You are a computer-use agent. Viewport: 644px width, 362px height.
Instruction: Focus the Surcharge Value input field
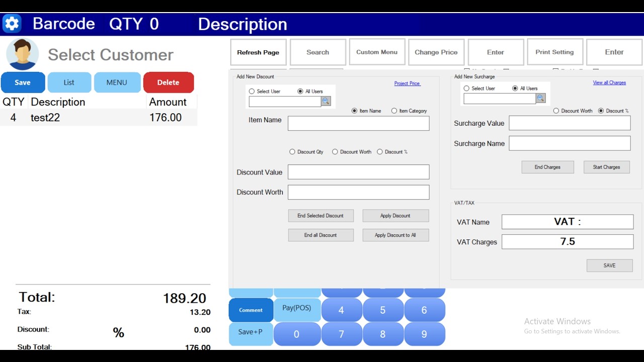[570, 123]
